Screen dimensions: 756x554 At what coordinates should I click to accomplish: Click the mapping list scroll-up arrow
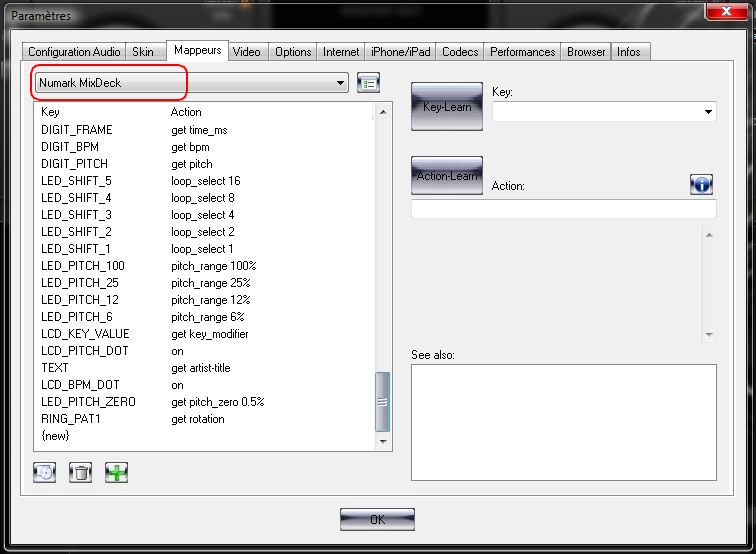point(381,112)
